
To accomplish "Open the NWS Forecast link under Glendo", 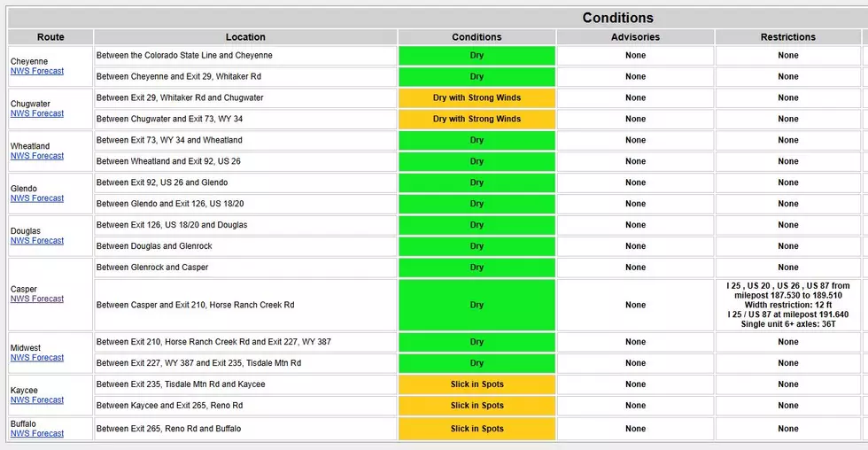I will coord(37,198).
